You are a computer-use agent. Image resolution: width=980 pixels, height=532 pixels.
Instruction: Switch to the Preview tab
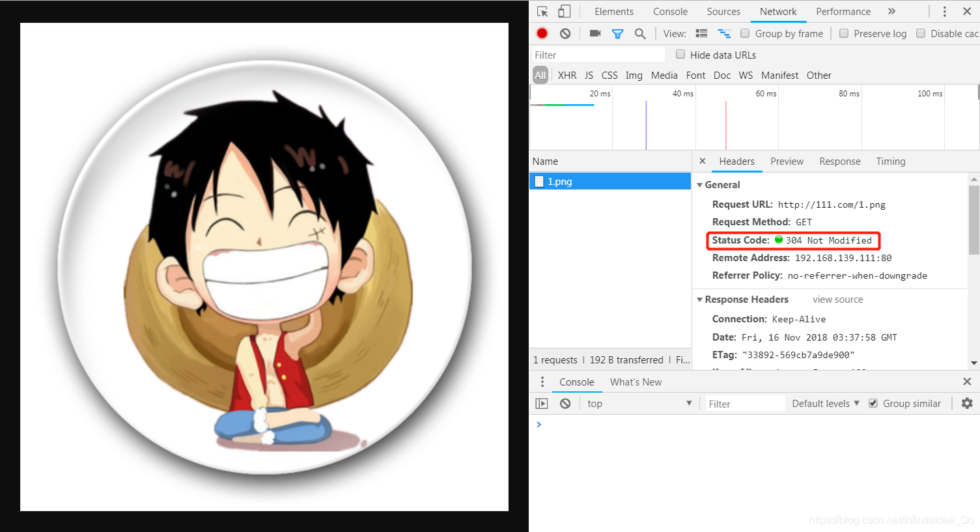click(x=787, y=161)
